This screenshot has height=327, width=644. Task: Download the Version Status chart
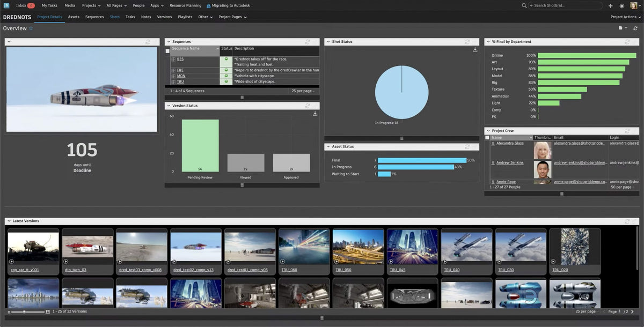(x=315, y=114)
